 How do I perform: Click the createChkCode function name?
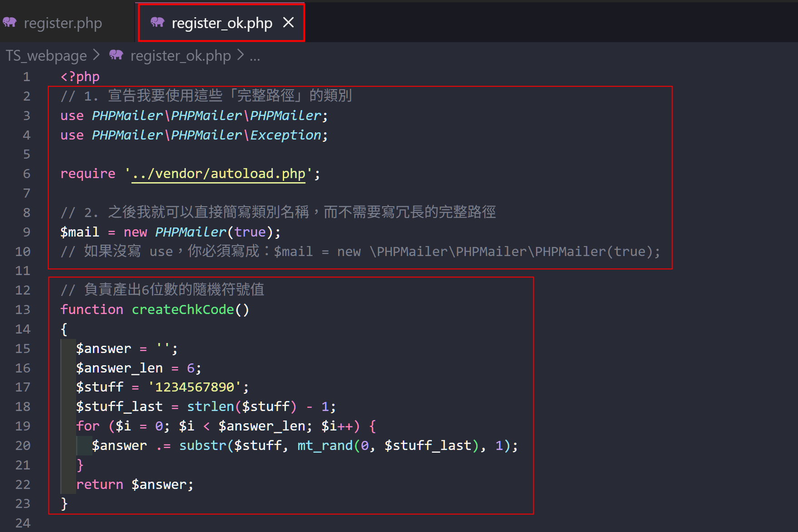coord(183,310)
